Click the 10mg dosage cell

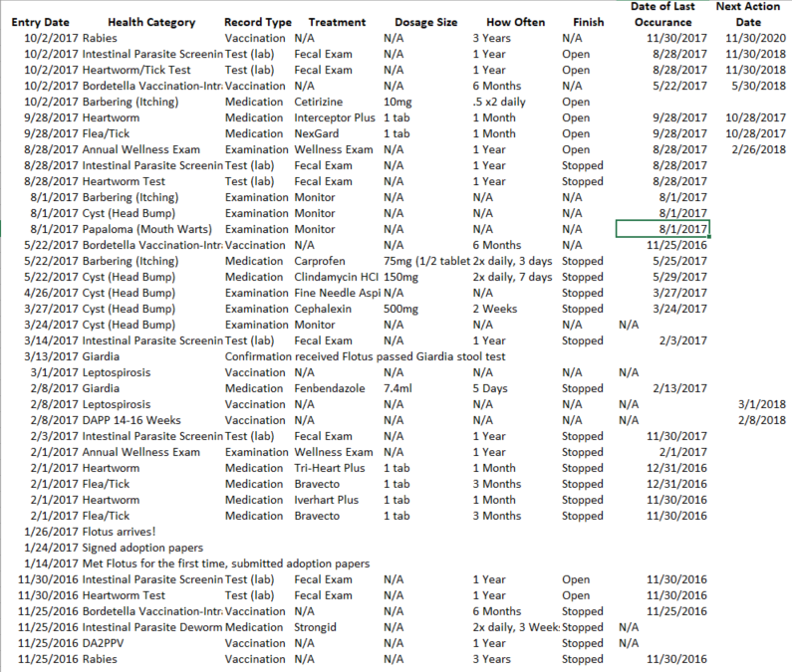point(397,102)
